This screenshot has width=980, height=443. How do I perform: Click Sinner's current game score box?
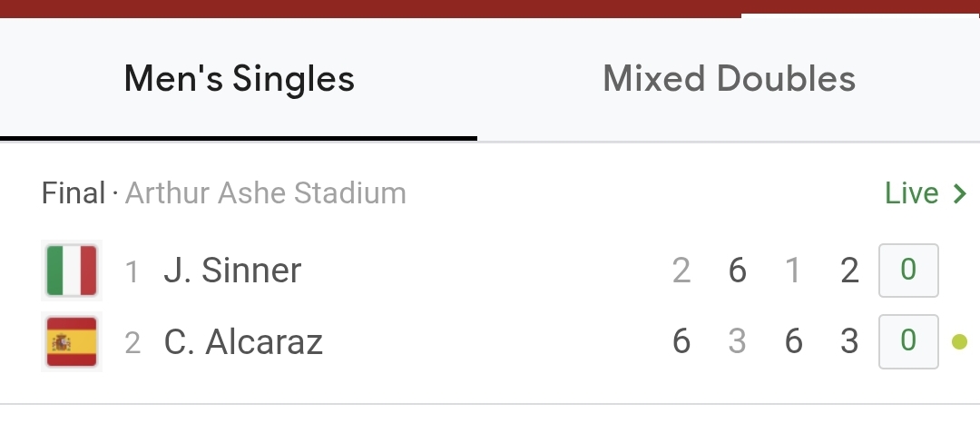coord(908,271)
